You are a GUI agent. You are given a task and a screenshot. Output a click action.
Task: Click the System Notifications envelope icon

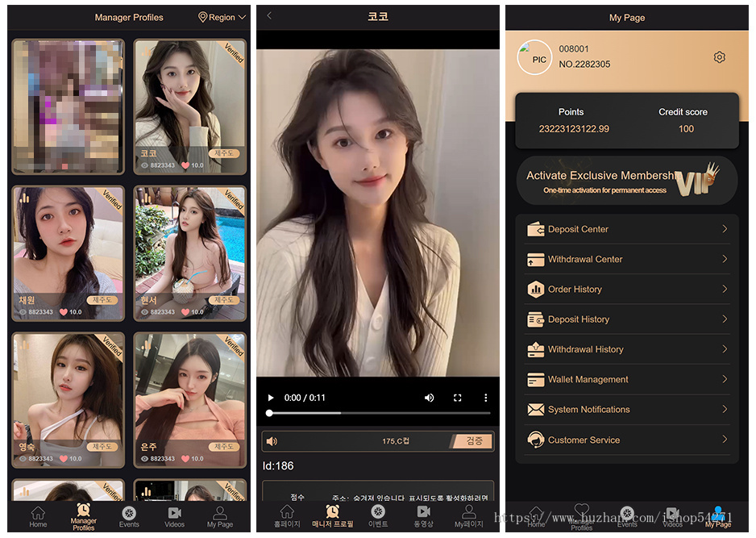pos(535,410)
